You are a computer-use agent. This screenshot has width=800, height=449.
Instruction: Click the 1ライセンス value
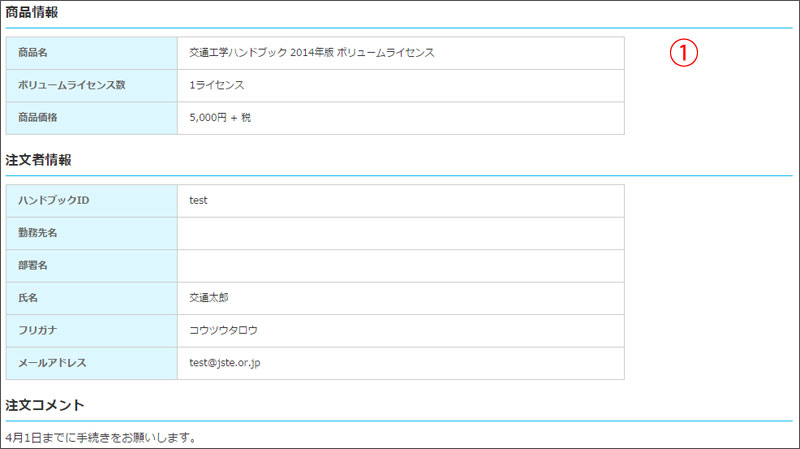coord(217,85)
